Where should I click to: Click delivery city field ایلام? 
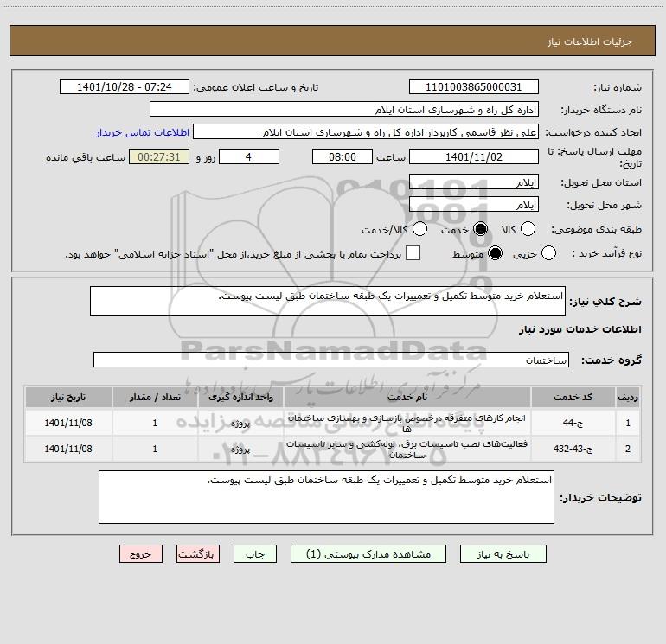click(x=474, y=204)
